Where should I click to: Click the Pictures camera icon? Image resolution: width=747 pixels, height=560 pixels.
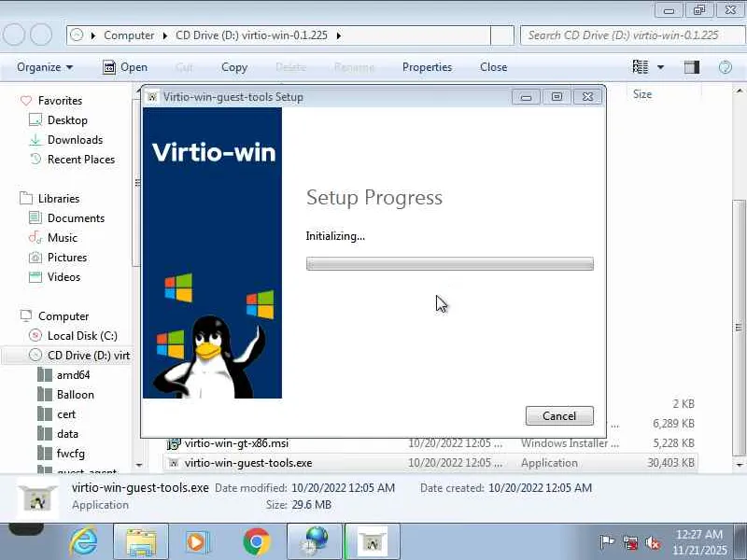(35, 258)
